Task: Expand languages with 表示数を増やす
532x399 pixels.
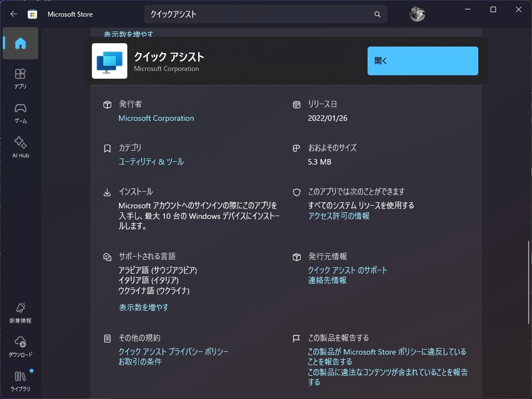Action: 143,308
